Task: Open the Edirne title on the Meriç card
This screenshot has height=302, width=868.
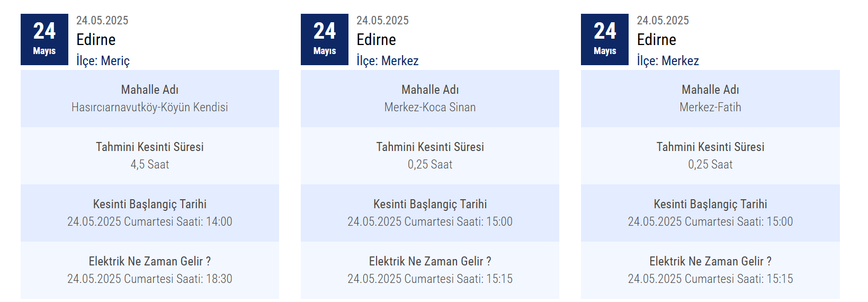Action: (x=96, y=40)
